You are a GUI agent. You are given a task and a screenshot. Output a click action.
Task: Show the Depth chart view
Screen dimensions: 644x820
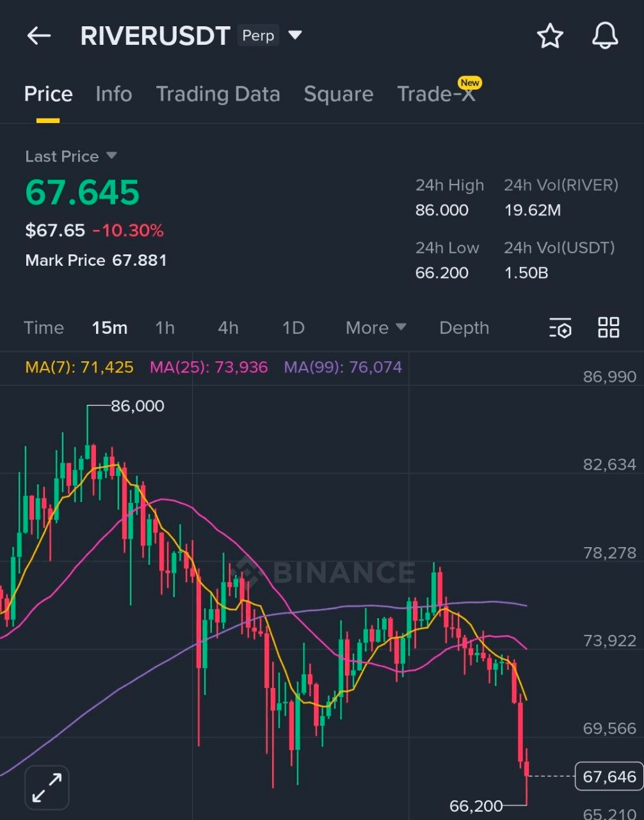tap(463, 328)
